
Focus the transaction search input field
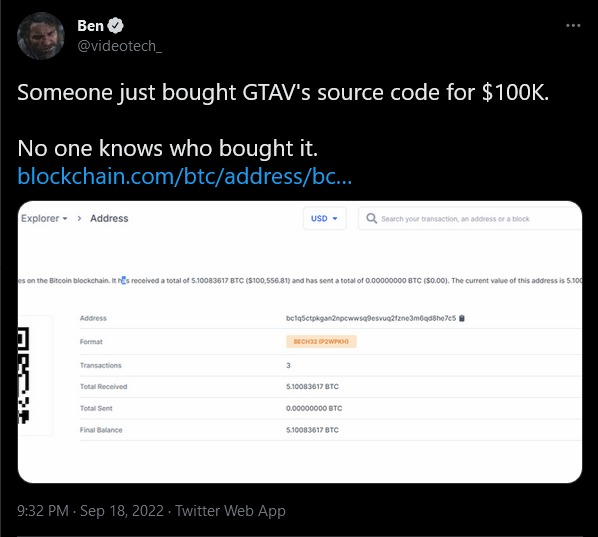click(469, 219)
